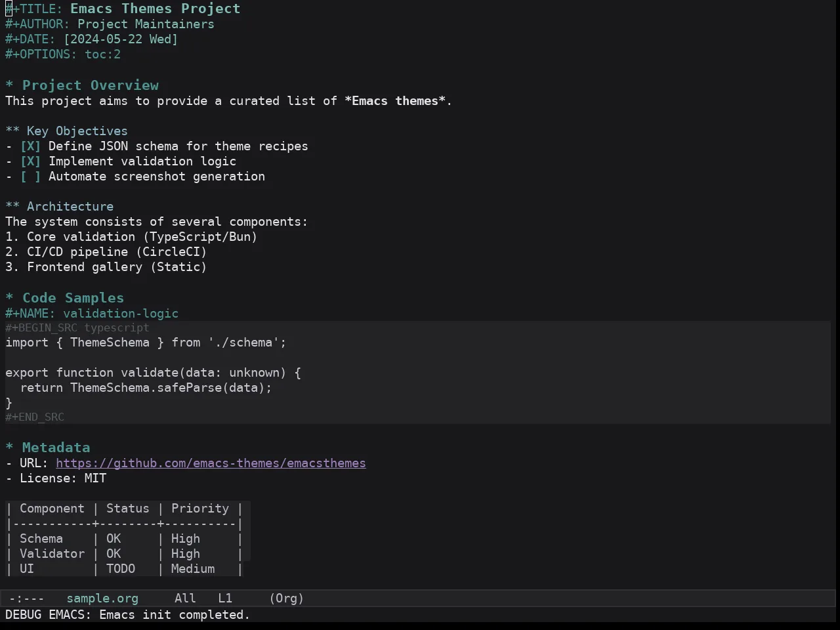840x630 pixels.
Task: Click the TODO status cell
Action: click(121, 569)
